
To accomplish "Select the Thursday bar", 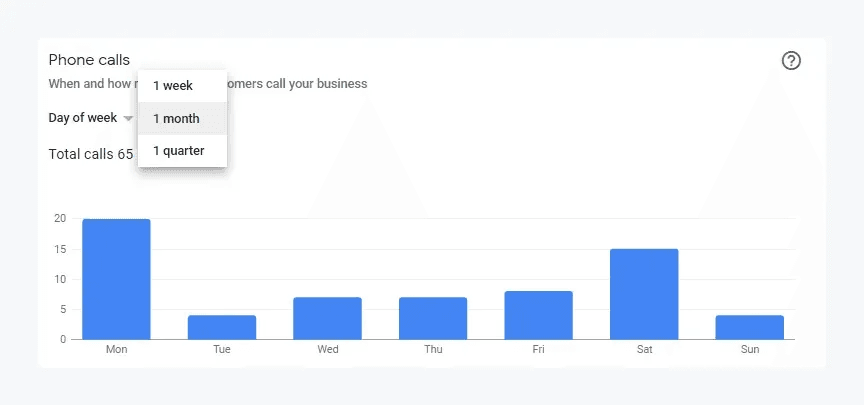I will click(433, 318).
